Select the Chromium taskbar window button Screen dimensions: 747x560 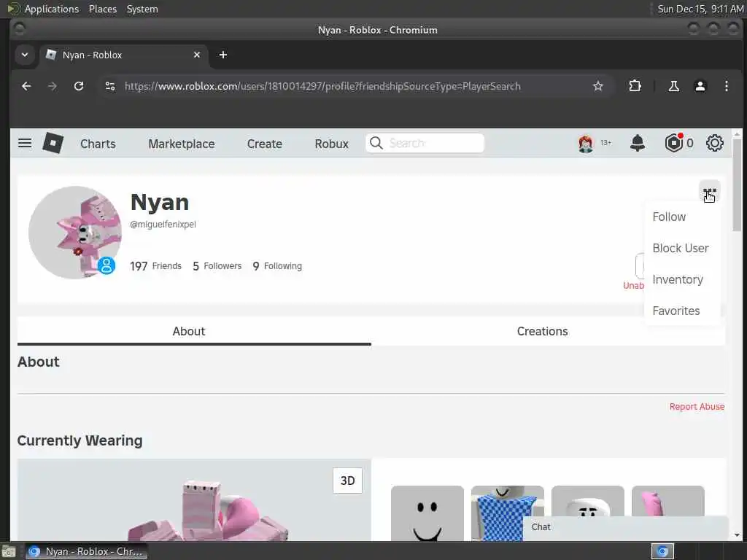pos(86,551)
